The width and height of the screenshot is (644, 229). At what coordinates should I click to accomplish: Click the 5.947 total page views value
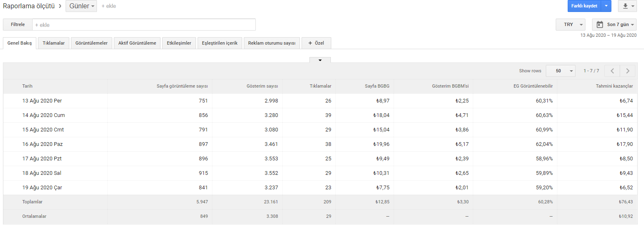tap(202, 202)
